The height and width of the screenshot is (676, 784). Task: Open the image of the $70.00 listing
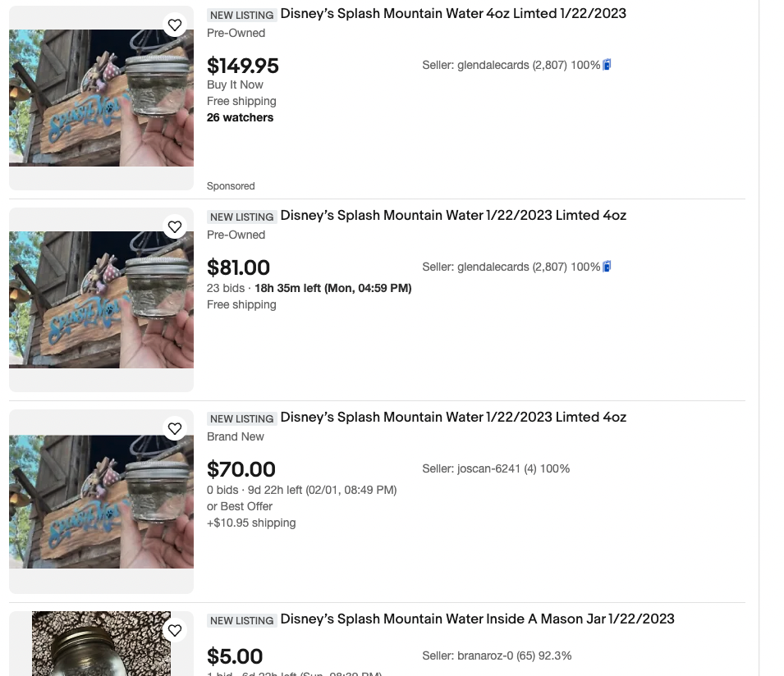tap(101, 502)
